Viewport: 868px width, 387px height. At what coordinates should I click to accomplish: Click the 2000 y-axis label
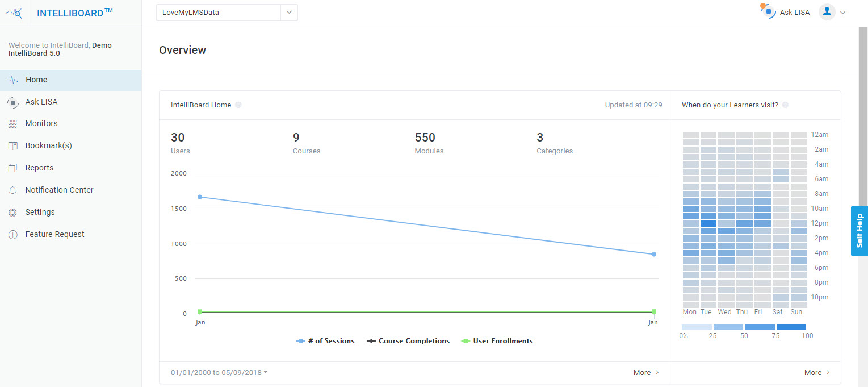coord(179,173)
